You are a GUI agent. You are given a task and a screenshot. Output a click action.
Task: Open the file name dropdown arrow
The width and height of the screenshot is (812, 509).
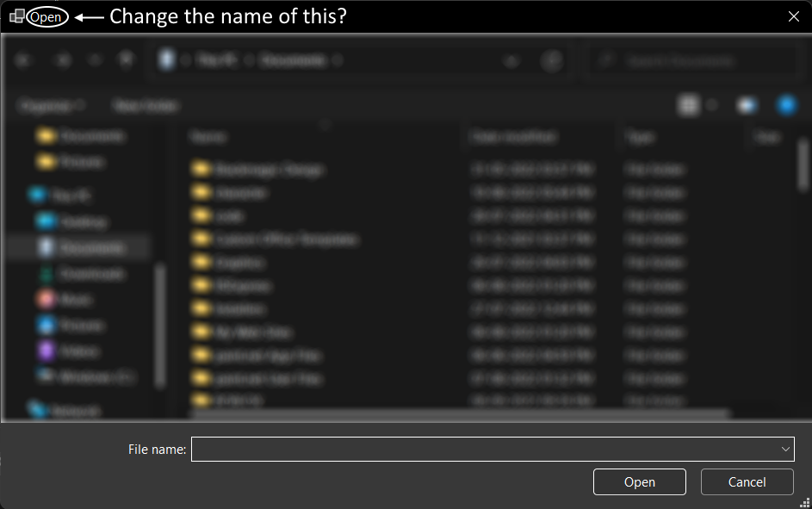(x=784, y=449)
